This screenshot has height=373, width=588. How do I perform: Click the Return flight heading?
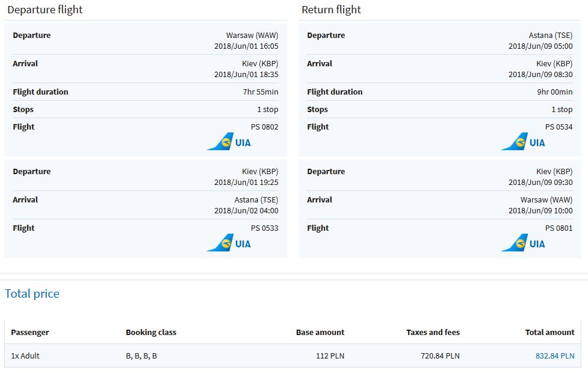(331, 10)
